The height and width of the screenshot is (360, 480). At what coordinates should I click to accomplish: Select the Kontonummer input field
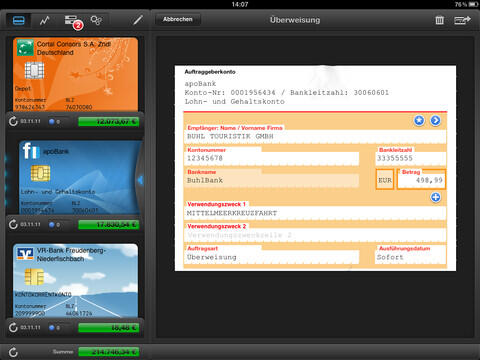point(271,158)
